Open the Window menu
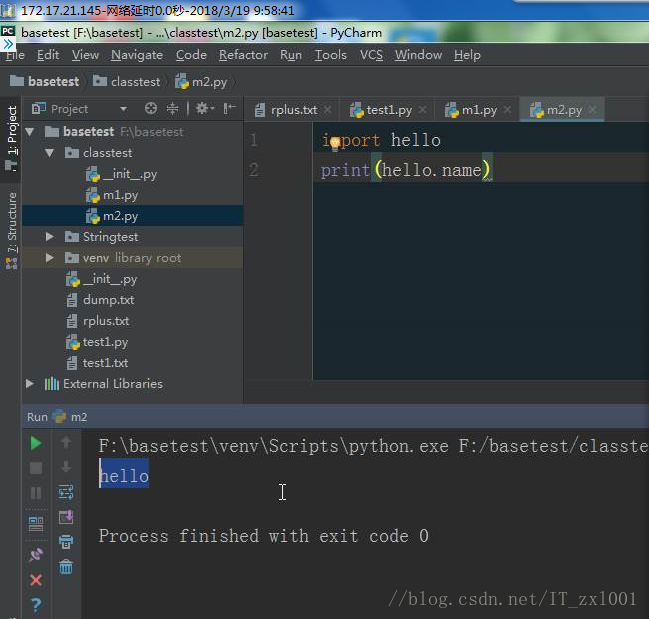The height and width of the screenshot is (619, 649). pos(418,55)
